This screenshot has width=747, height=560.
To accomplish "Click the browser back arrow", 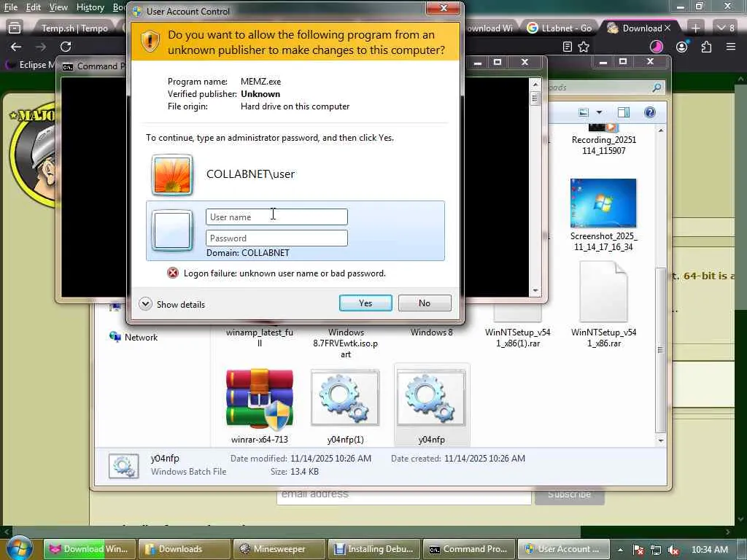I will (16, 47).
